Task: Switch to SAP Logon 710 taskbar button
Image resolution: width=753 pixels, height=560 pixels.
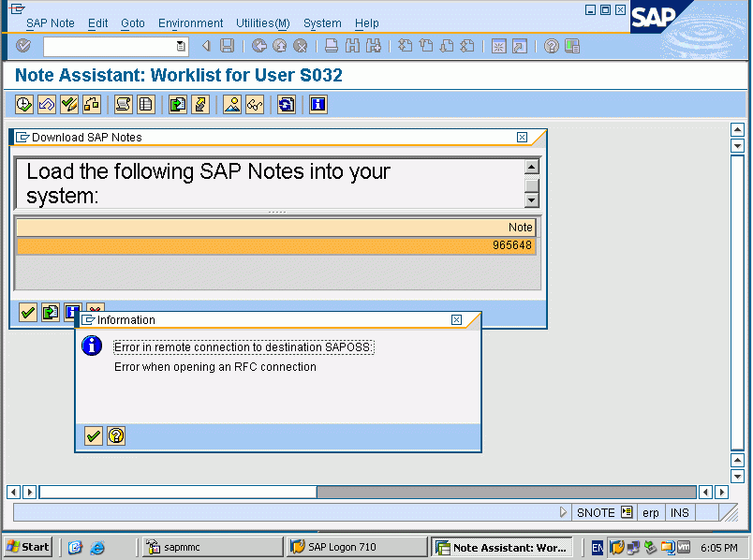Action: click(356, 547)
